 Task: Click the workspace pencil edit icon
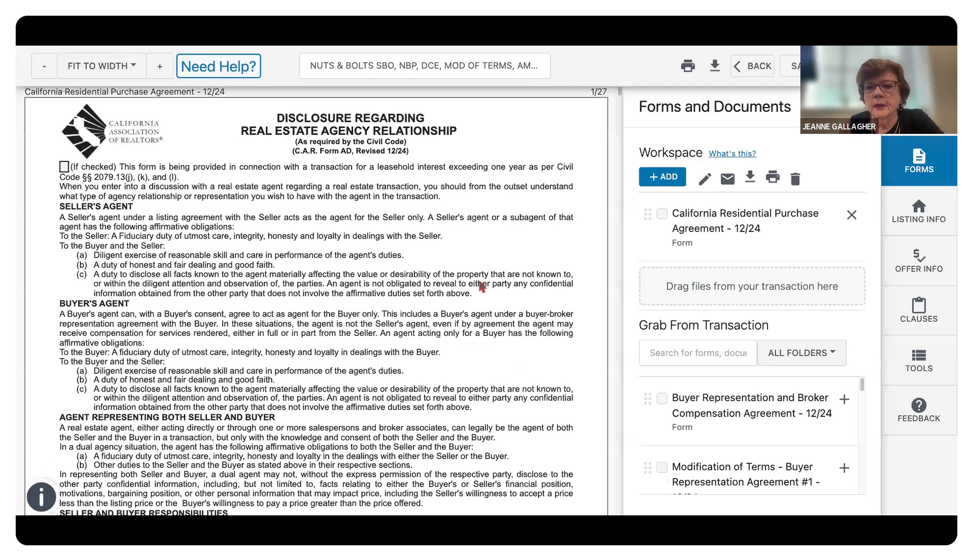click(x=705, y=179)
